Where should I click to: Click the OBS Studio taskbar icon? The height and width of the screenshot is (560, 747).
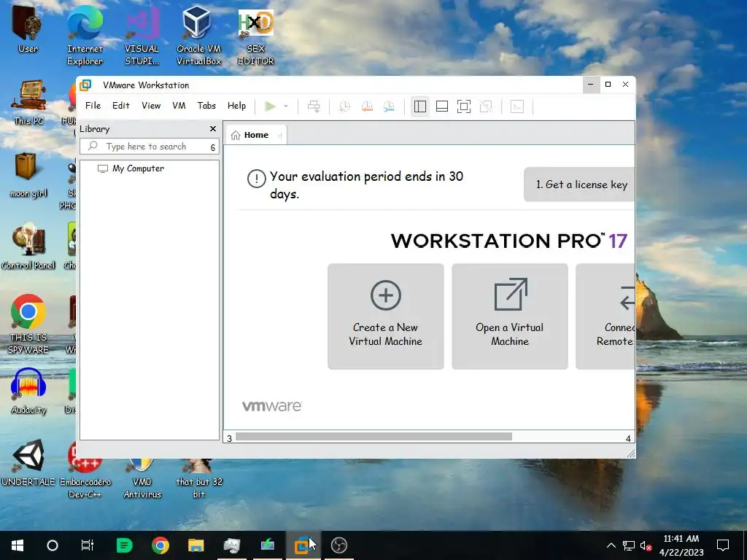tap(338, 545)
